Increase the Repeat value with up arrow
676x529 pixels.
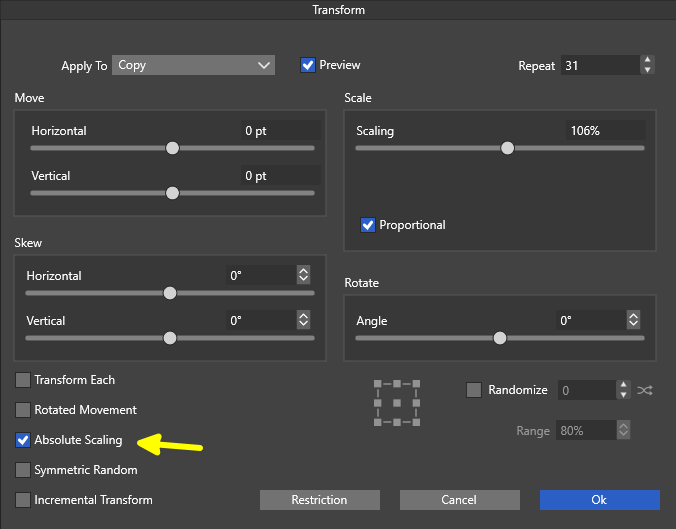[648, 60]
